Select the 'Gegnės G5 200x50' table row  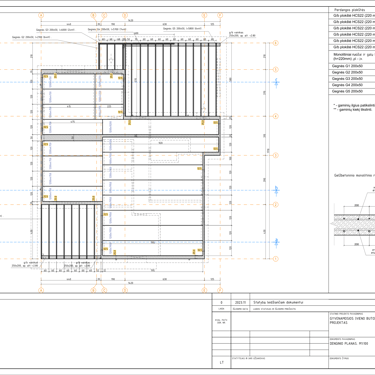click(352, 91)
